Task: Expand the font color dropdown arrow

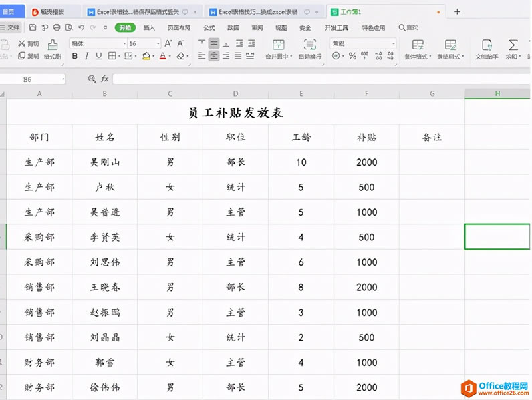Action: coord(170,56)
